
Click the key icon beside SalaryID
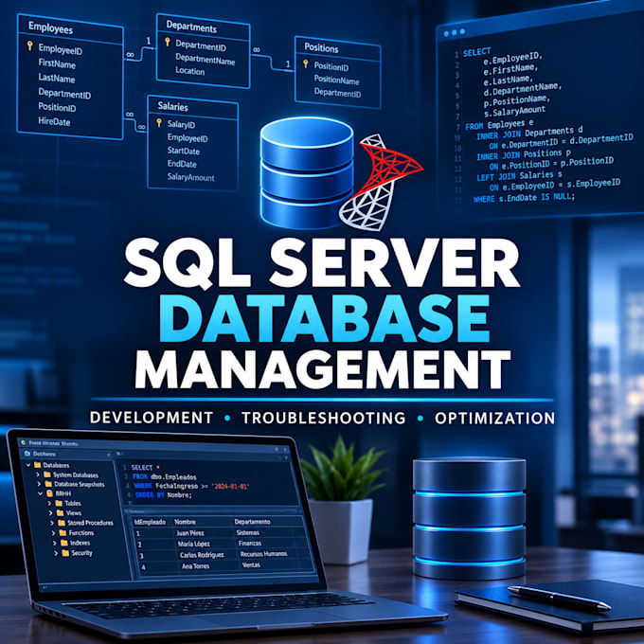pyautogui.click(x=159, y=122)
